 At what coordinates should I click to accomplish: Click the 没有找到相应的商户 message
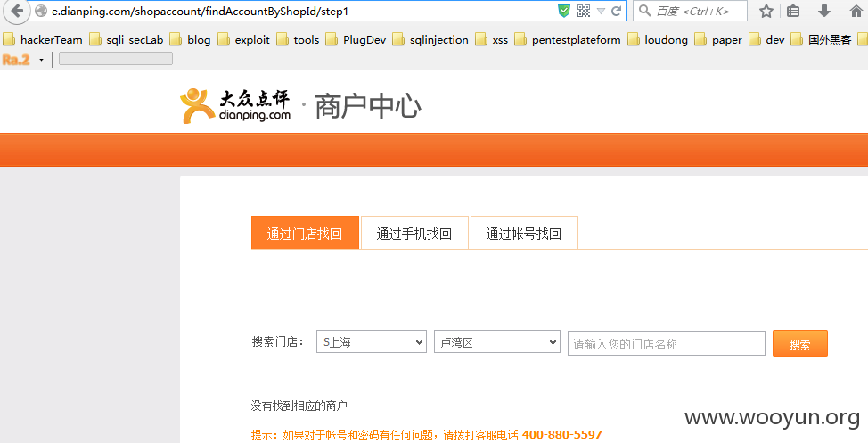299,406
